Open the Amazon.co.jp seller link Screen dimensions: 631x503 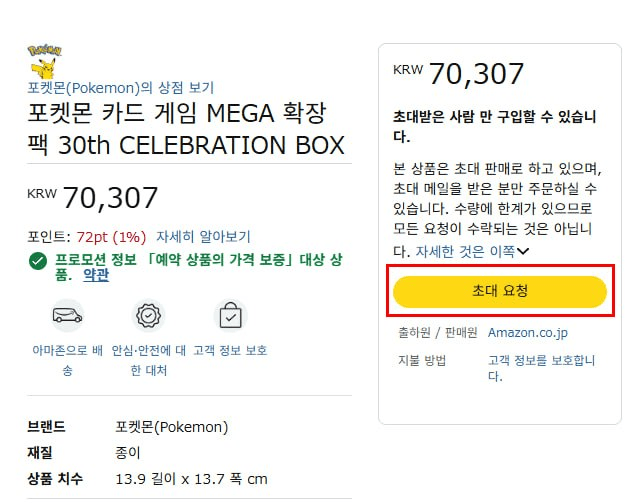tap(528, 333)
